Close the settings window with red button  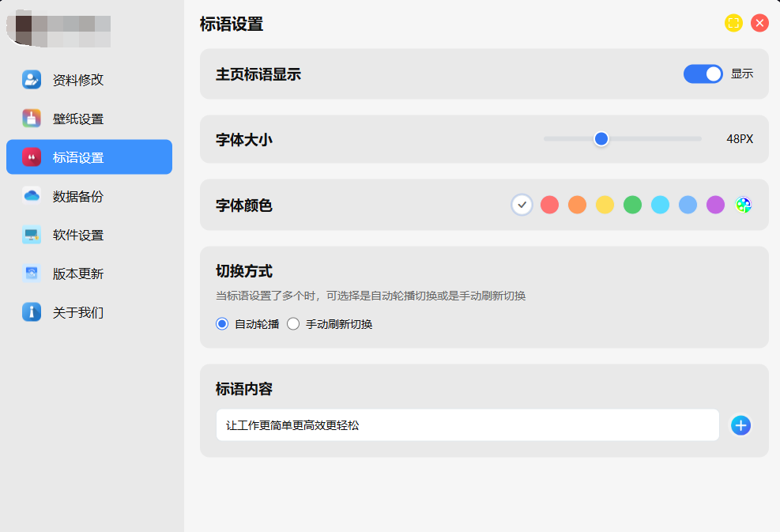[759, 23]
